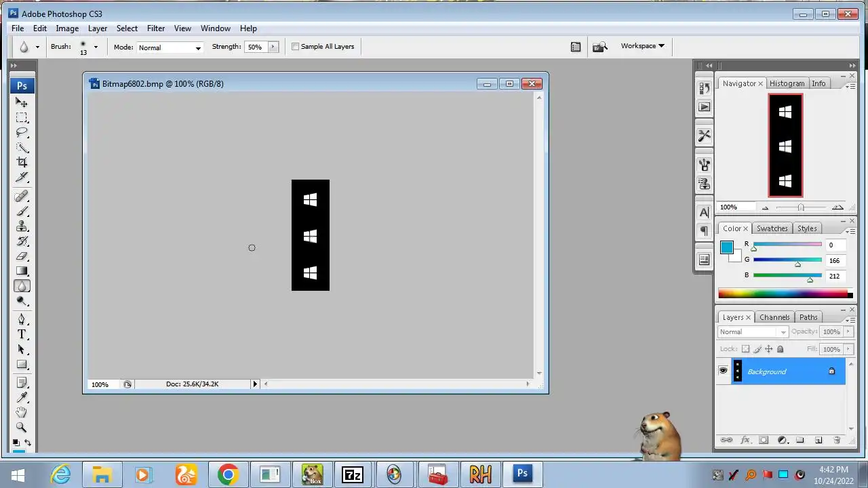The width and height of the screenshot is (868, 488).
Task: Open the Strength slider arrow
Action: click(273, 47)
